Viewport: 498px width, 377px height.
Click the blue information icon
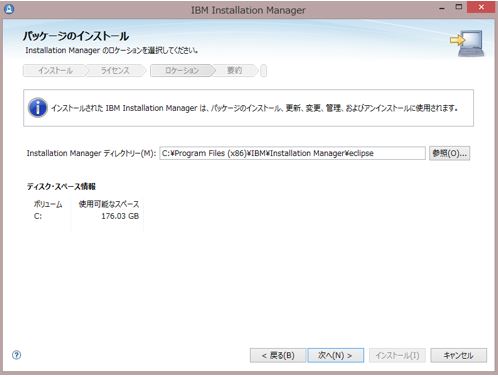(x=38, y=108)
